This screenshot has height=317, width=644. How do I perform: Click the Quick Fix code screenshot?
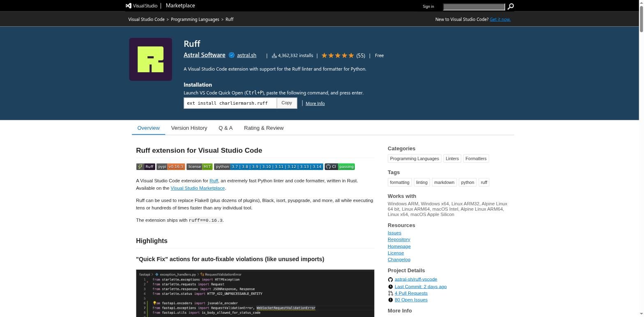tap(255, 293)
